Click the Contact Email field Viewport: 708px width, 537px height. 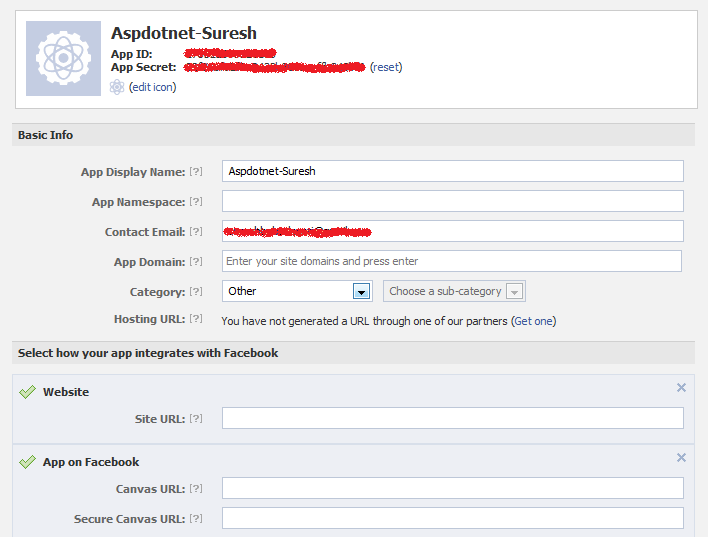pyautogui.click(x=453, y=231)
